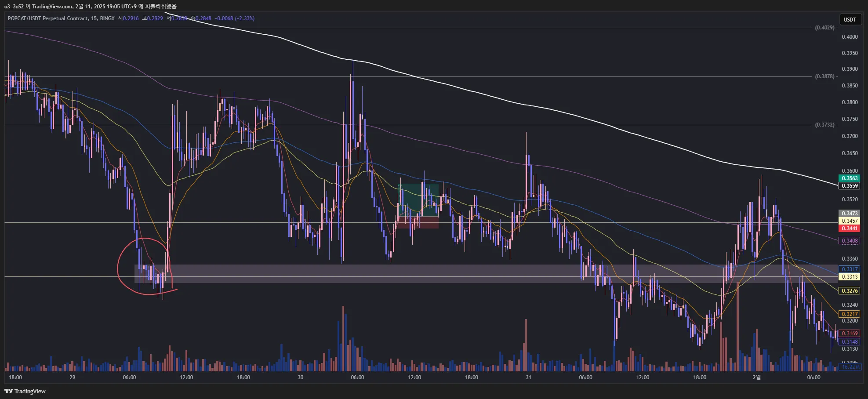Click the 0.3950 price axis label
Viewport: 868px width, 399px height.
(850, 53)
